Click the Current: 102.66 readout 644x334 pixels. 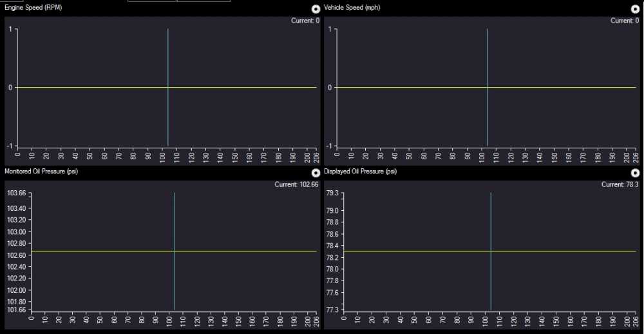296,185
